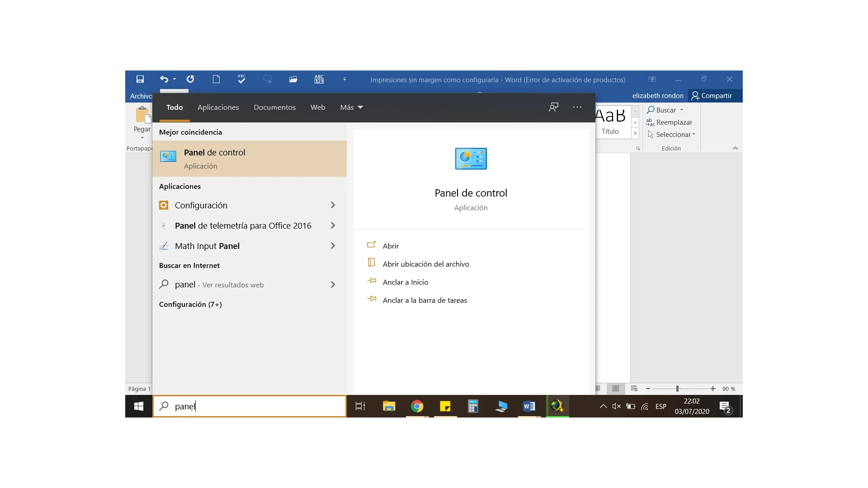Click the spelling check ABC icon
The width and height of the screenshot is (868, 488).
pos(241,80)
